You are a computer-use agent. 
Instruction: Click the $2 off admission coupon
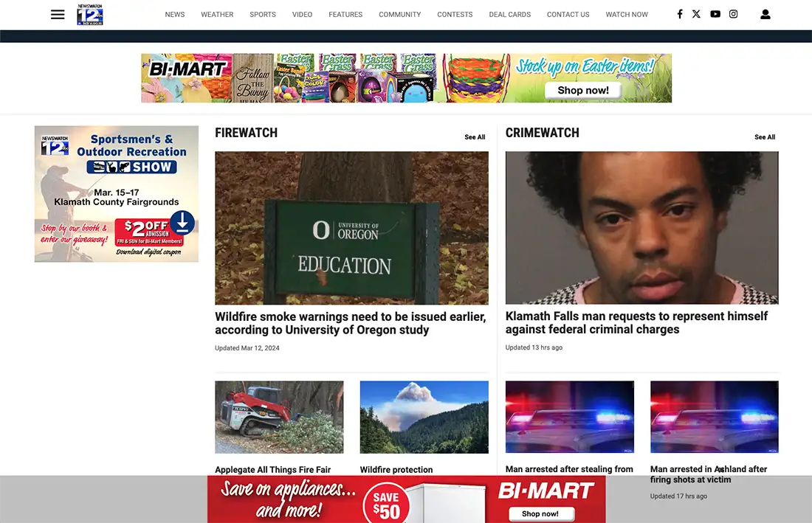pyautogui.click(x=148, y=232)
